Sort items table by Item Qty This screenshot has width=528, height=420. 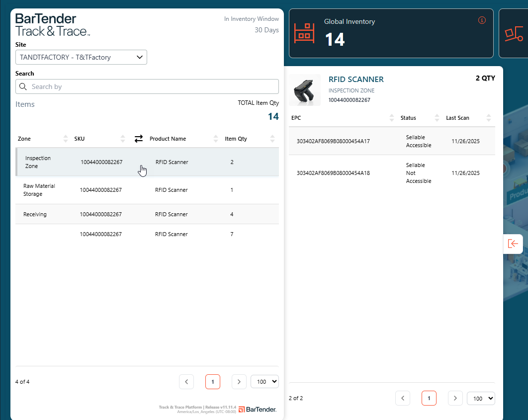coord(272,139)
